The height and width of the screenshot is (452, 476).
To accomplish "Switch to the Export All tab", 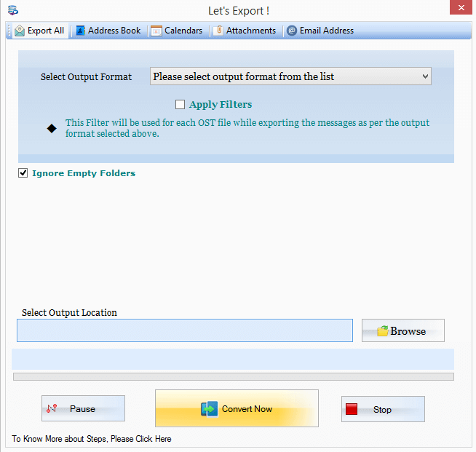I will click(x=39, y=31).
